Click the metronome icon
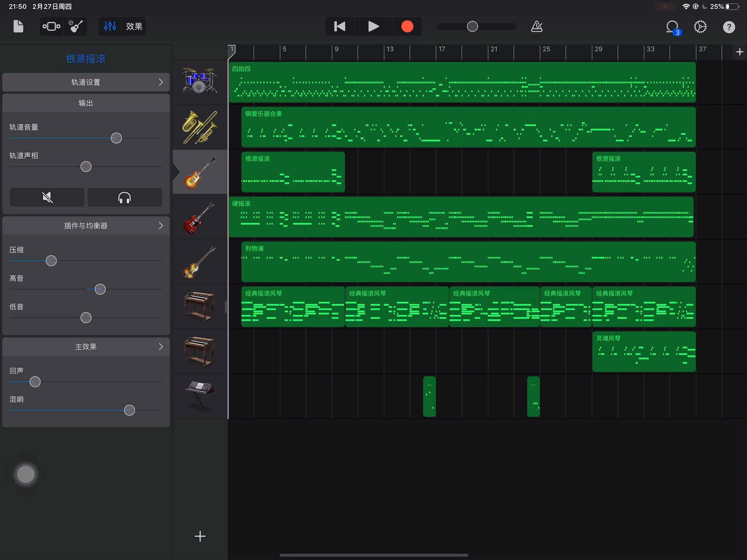 (537, 26)
